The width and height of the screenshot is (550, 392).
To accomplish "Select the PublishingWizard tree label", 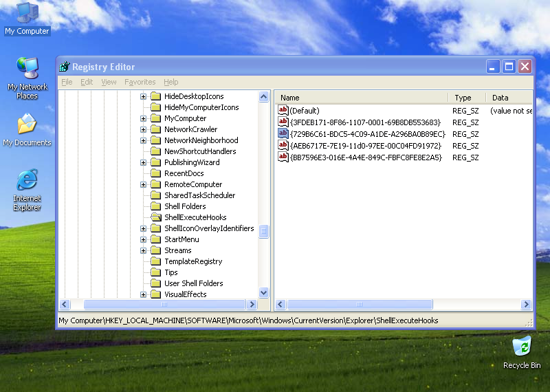I will click(192, 162).
